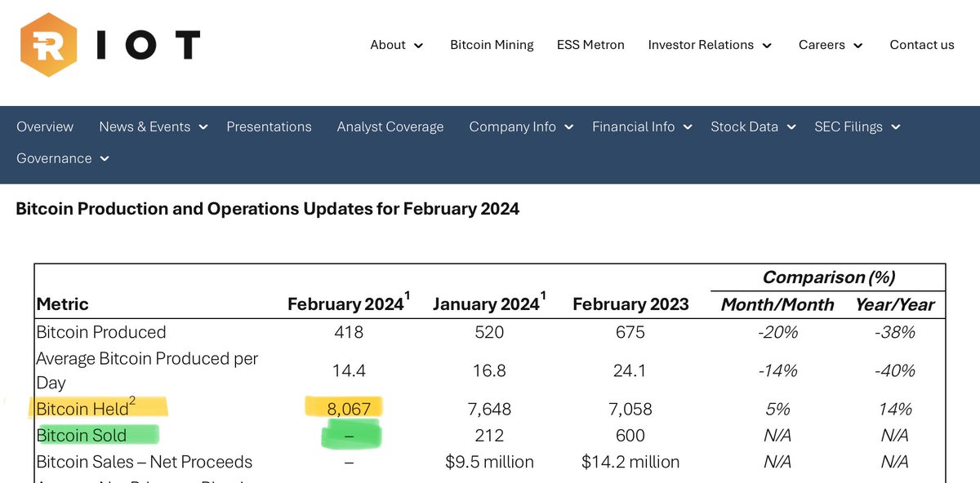Click the -20% Month/Month value
Screen dimensions: 980x483
777,332
